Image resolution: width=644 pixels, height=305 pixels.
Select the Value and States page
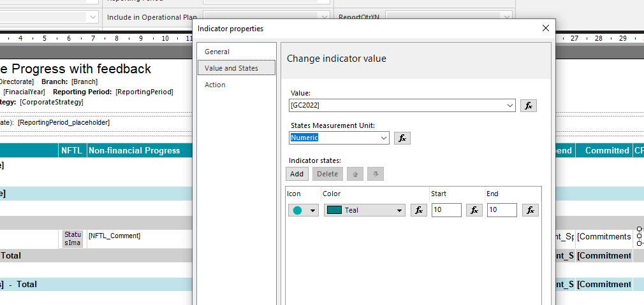click(x=237, y=68)
